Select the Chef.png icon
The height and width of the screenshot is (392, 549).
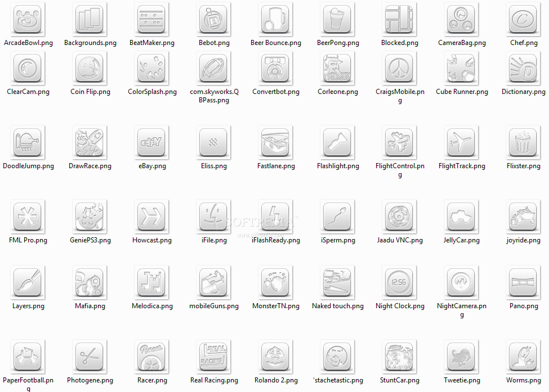click(x=524, y=19)
